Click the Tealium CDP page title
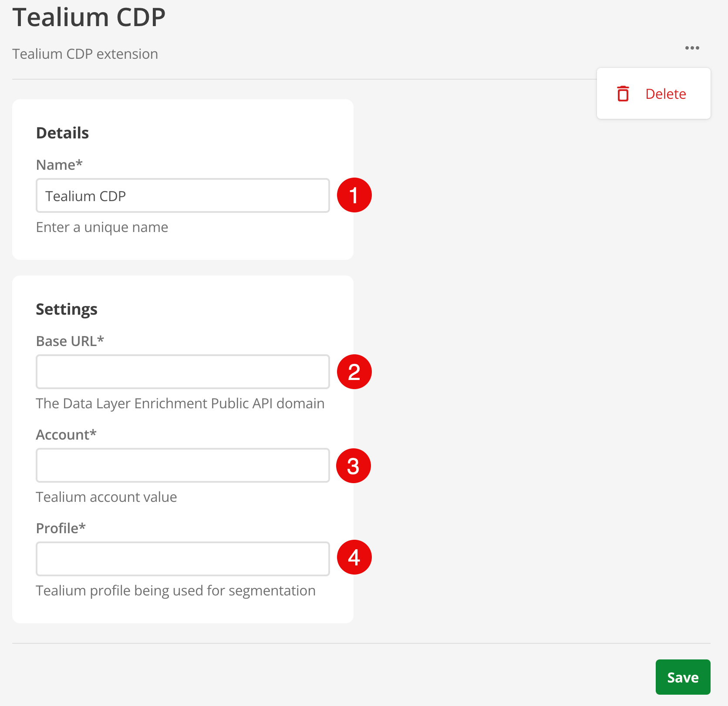Screen dimensions: 728x706 [89, 17]
